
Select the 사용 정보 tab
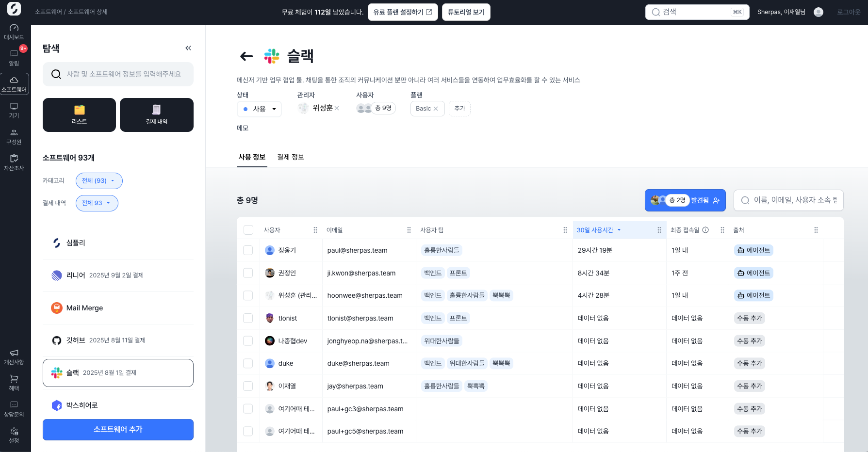[x=252, y=157]
